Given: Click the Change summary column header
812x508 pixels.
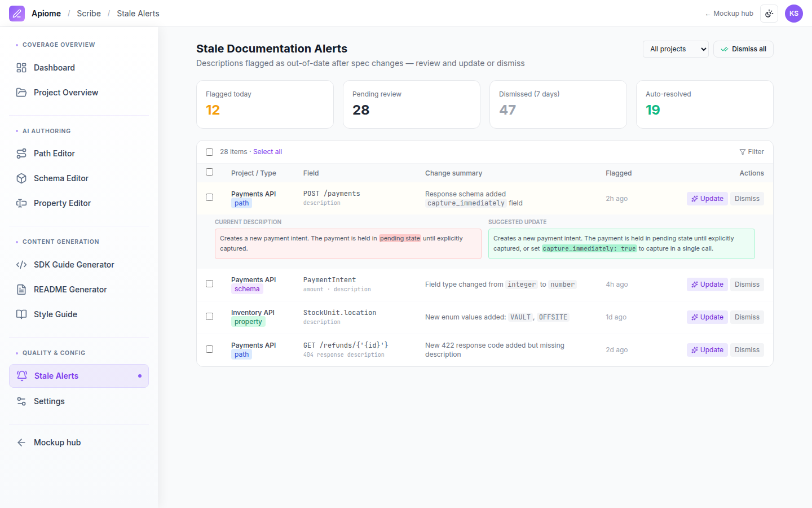Looking at the screenshot, I should click(453, 173).
